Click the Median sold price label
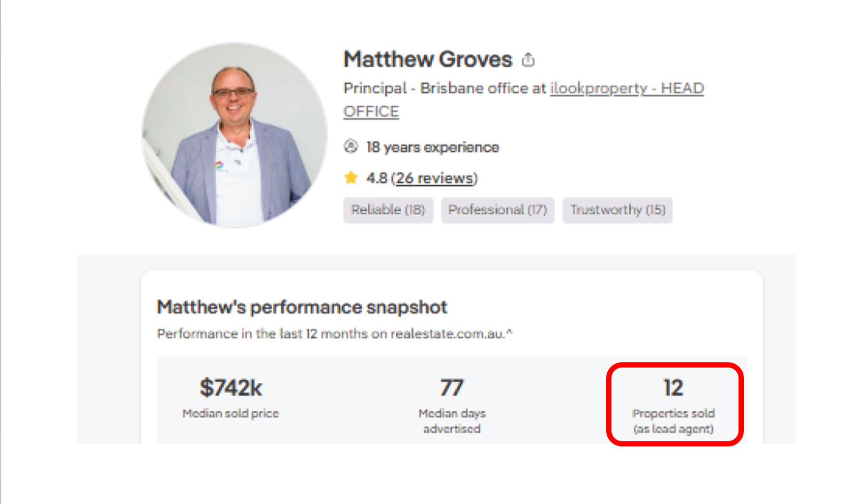Viewport: 866px width, 504px height. [231, 413]
